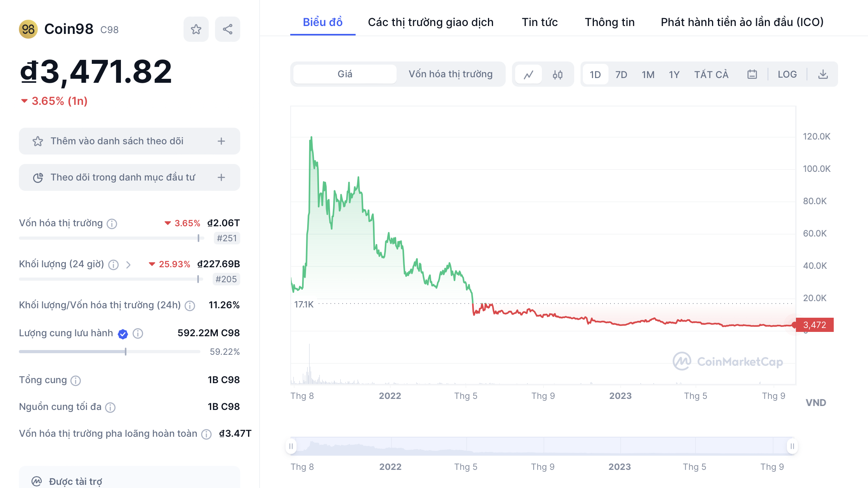
Task: Switch chart to Vốn hóa thị trường
Action: [451, 74]
